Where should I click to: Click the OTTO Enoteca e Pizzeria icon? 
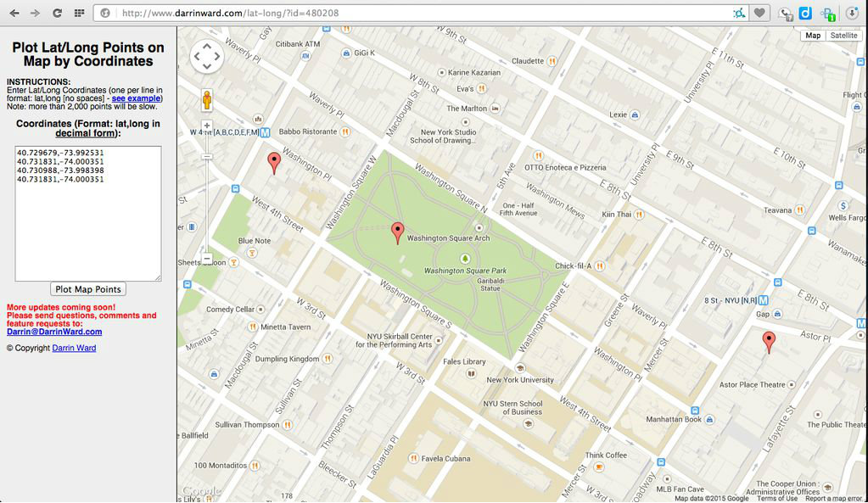[x=538, y=155]
